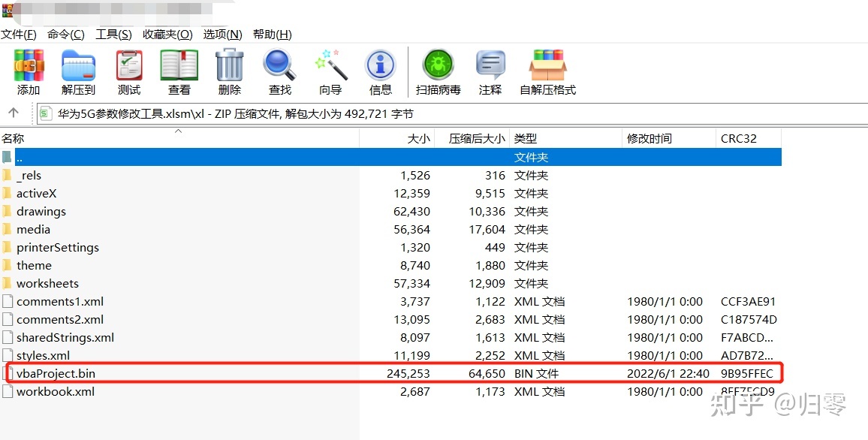Image resolution: width=868 pixels, height=440 pixels.
Task: Open the 命令(C) menu
Action: click(66, 35)
